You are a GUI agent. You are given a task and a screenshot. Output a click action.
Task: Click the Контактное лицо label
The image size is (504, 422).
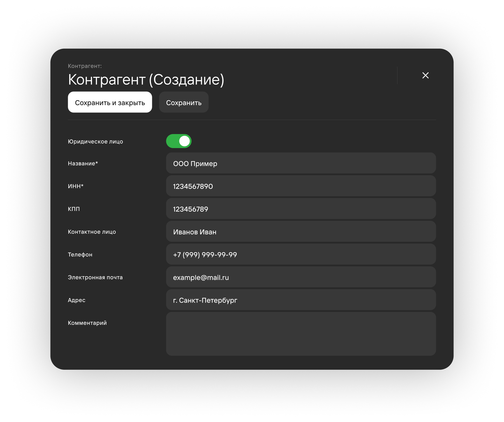(92, 232)
